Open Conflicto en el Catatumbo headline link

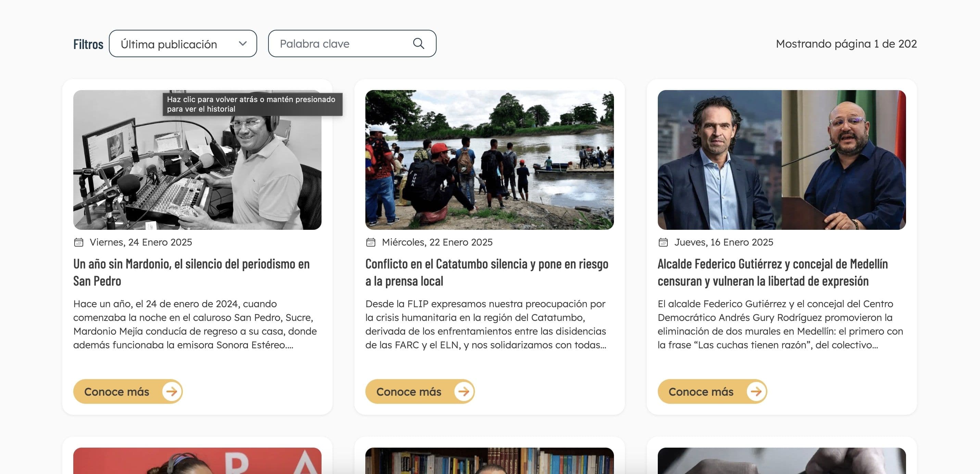[487, 272]
